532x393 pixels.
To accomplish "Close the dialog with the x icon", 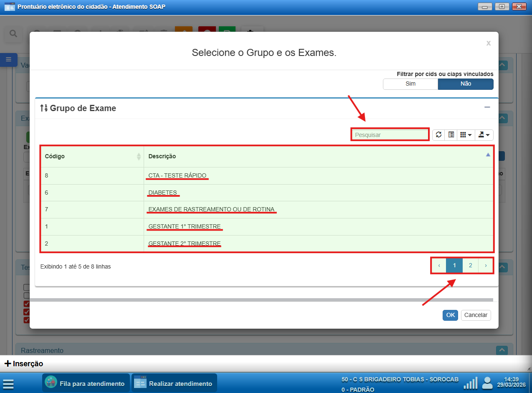I will (x=488, y=43).
